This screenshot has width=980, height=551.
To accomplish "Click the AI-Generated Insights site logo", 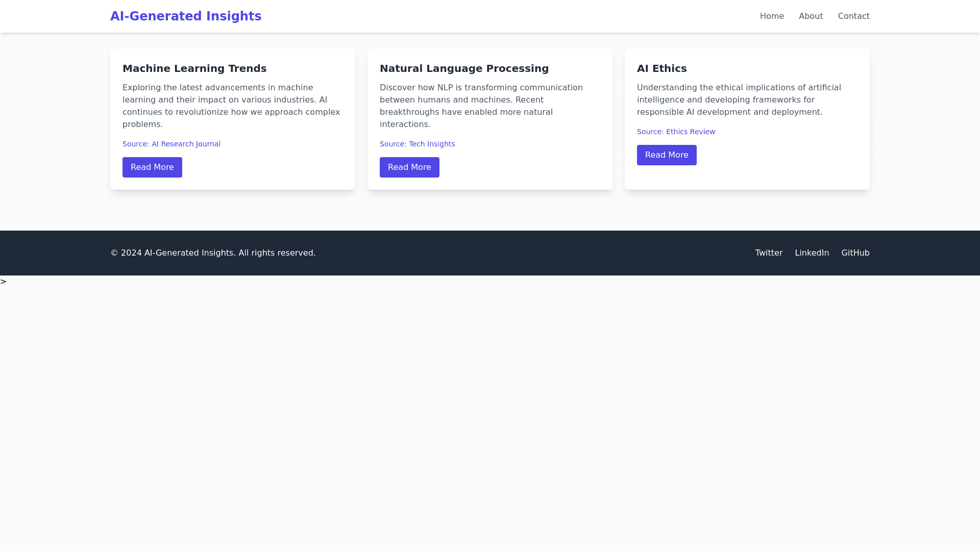I will [186, 16].
